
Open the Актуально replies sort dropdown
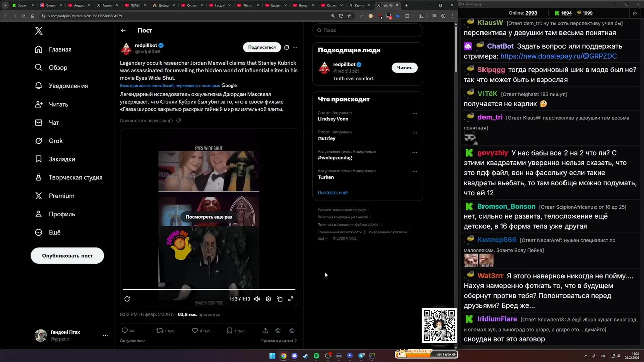(132, 341)
